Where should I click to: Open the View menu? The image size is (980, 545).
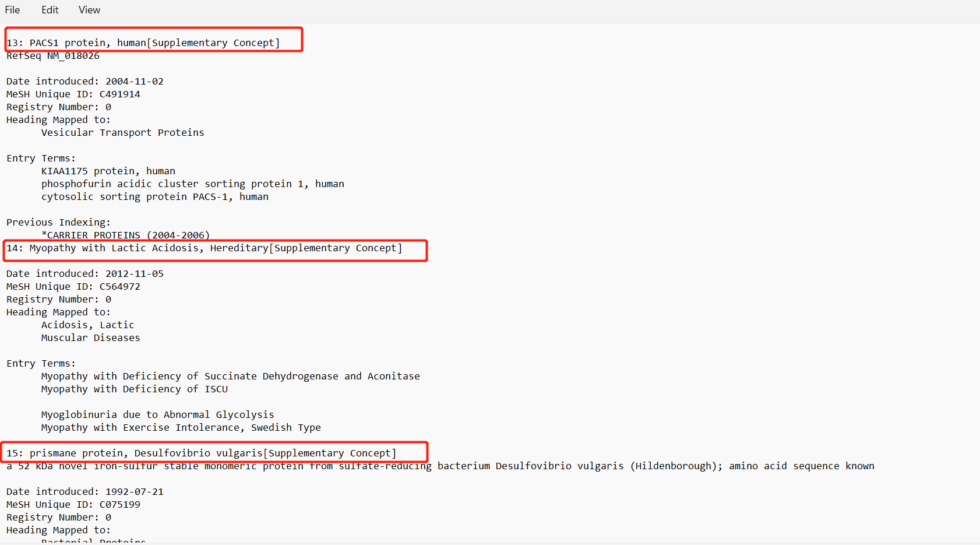pyautogui.click(x=89, y=10)
